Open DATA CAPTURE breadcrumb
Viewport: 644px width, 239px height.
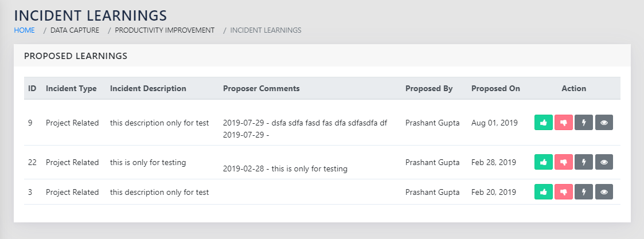click(75, 30)
